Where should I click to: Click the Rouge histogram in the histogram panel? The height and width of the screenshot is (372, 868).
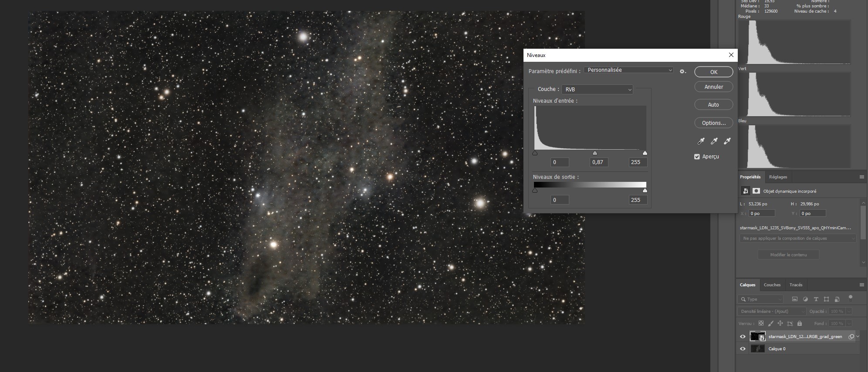click(x=794, y=42)
